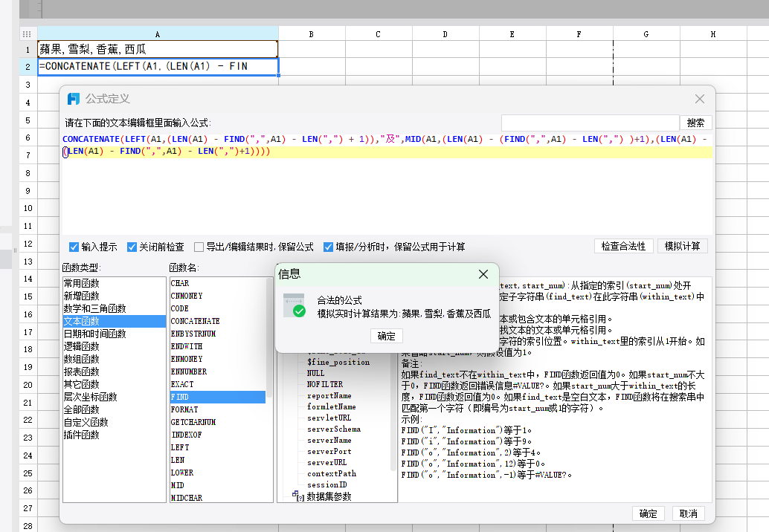Click the 模拟计算 button
Image resolution: width=769 pixels, height=532 pixels.
coord(682,246)
